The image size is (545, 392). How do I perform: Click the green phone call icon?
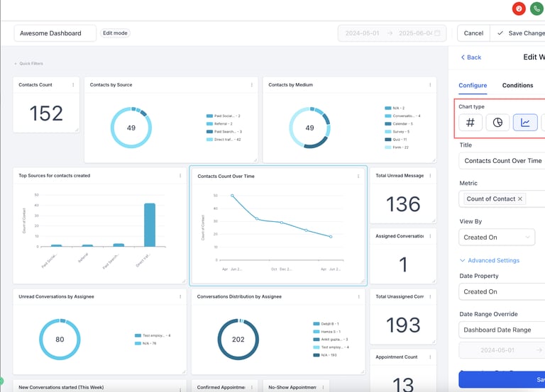[536, 9]
